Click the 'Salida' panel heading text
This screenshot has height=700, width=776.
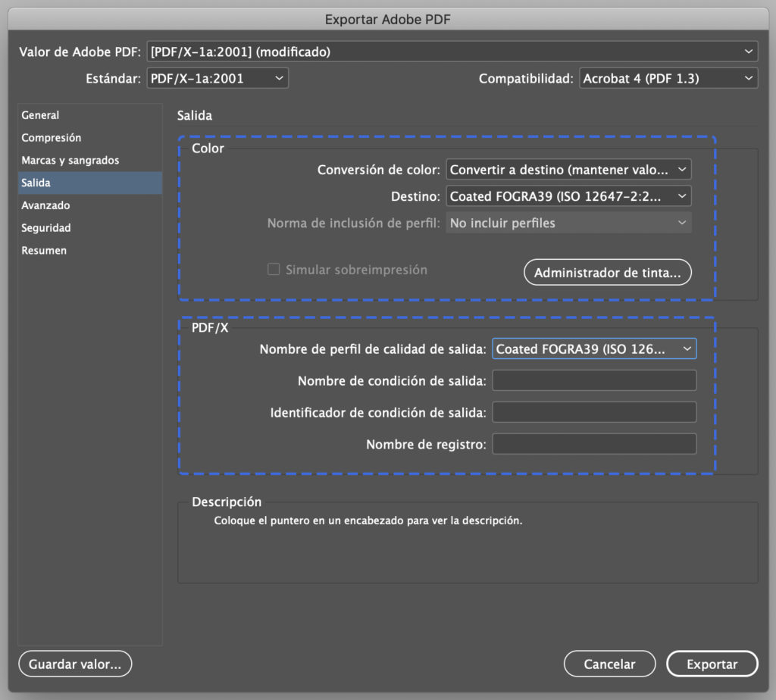pos(195,115)
